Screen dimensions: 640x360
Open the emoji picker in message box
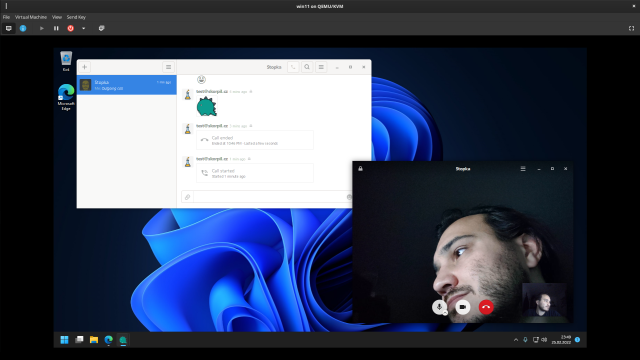(x=349, y=197)
